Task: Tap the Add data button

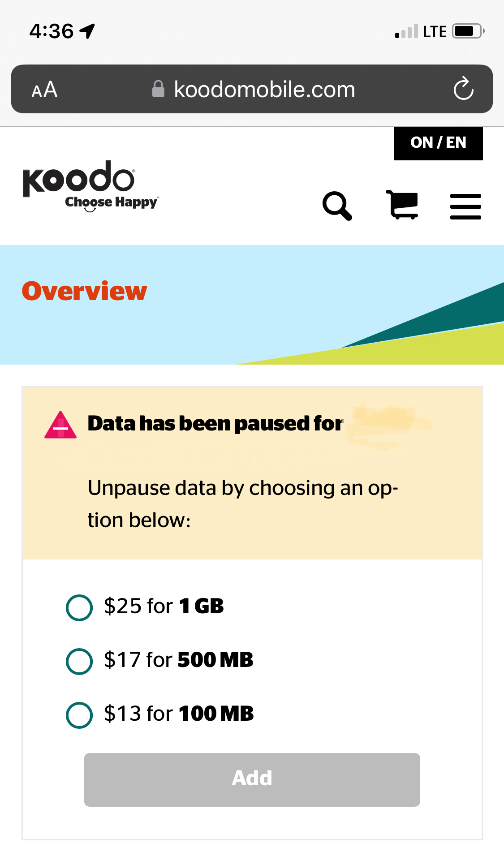Action: 252,779
